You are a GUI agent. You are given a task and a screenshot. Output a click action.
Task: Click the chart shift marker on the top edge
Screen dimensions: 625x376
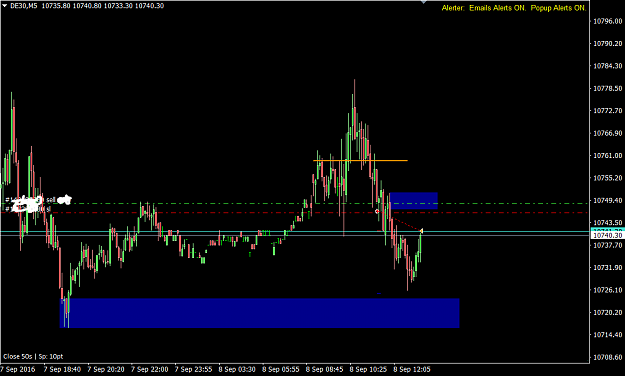424,2
